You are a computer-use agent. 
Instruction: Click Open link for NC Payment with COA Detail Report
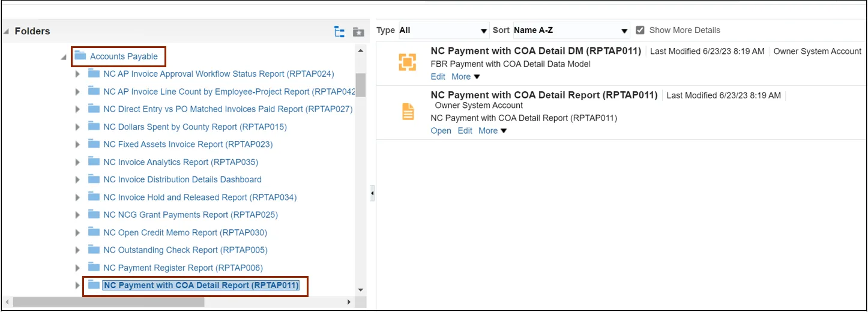(441, 131)
